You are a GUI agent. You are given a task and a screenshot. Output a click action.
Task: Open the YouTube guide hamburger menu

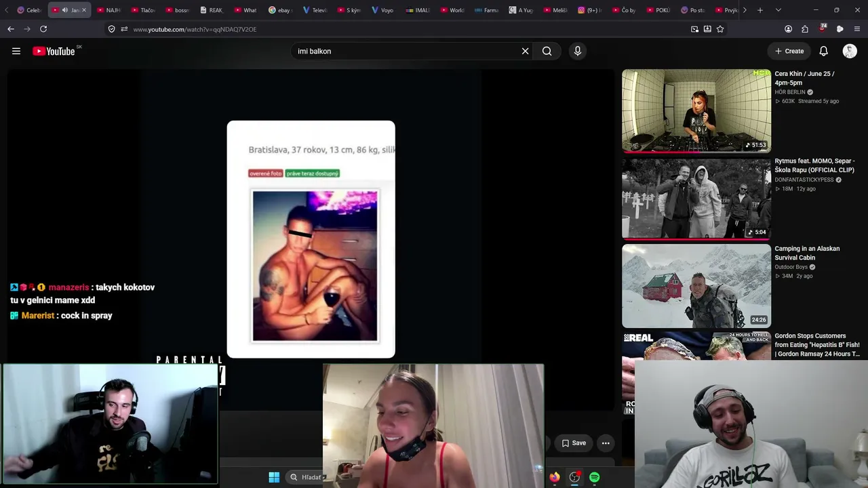click(x=16, y=51)
